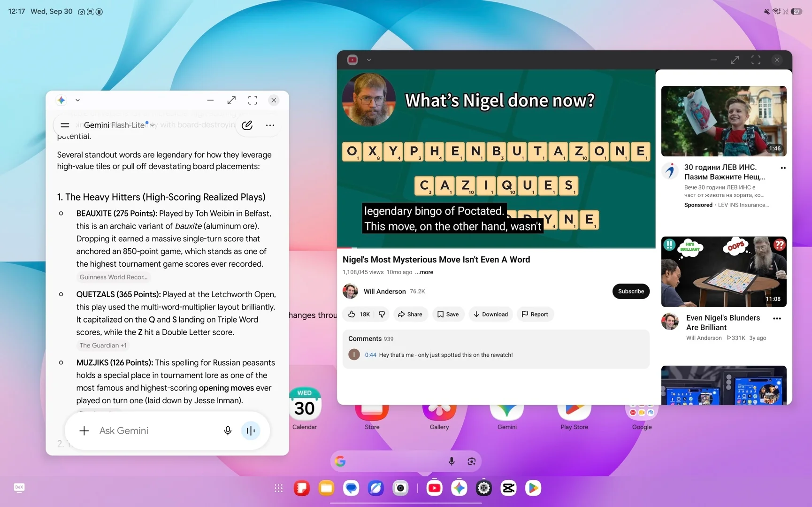The width and height of the screenshot is (812, 507).
Task: Open Camera app from taskbar
Action: (400, 488)
